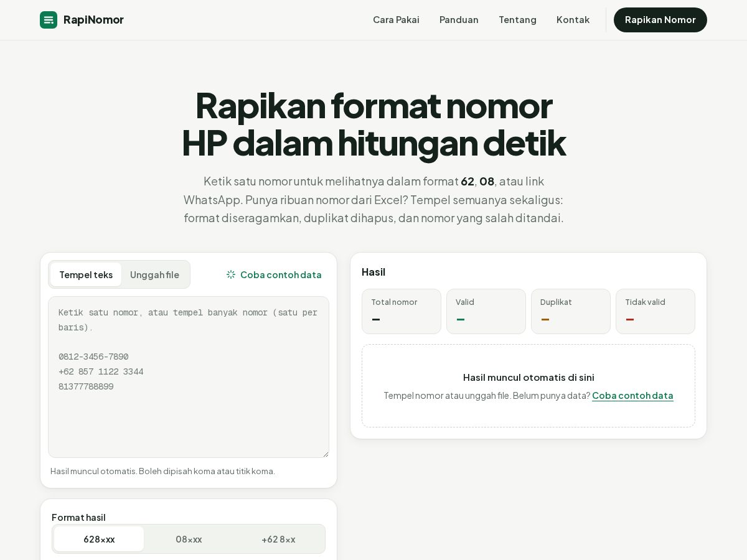The width and height of the screenshot is (747, 560).
Task: Open the RapiNomor brand name link
Action: (93, 20)
